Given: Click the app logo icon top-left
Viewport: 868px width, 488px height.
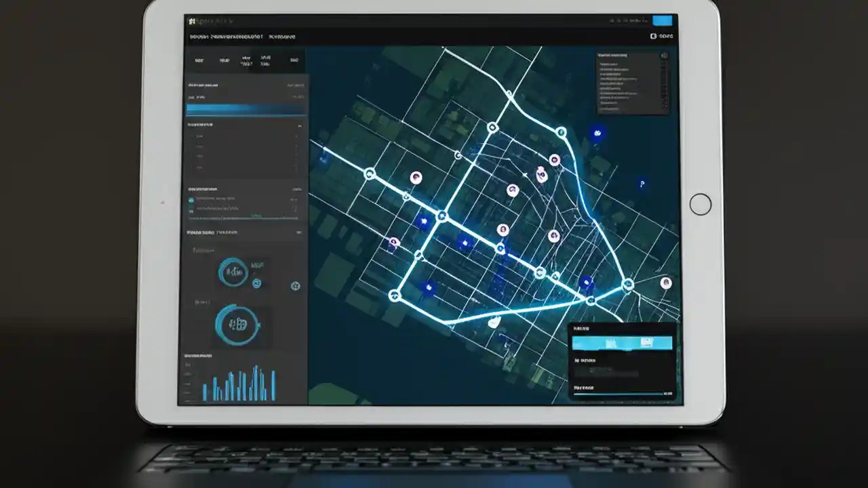Looking at the screenshot, I should (x=192, y=21).
